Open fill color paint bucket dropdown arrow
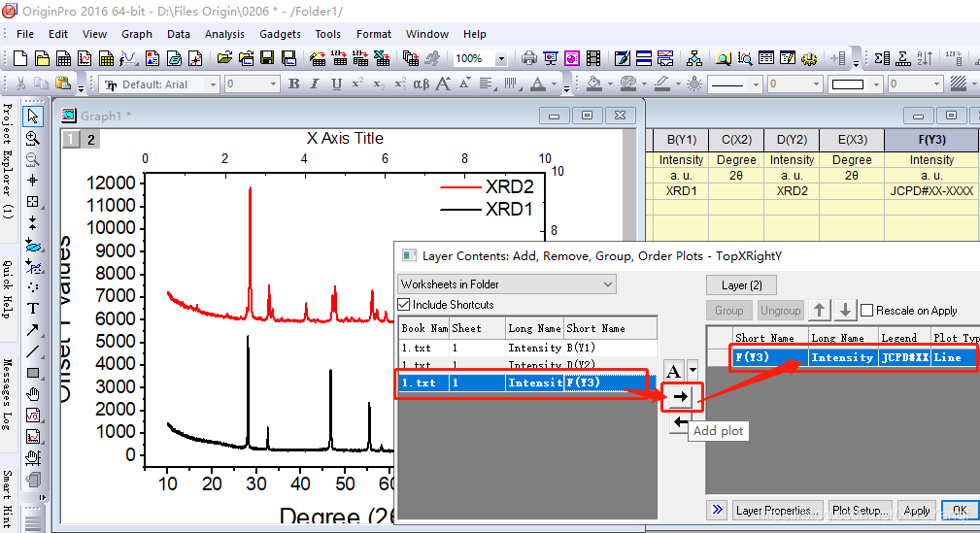 click(x=610, y=84)
